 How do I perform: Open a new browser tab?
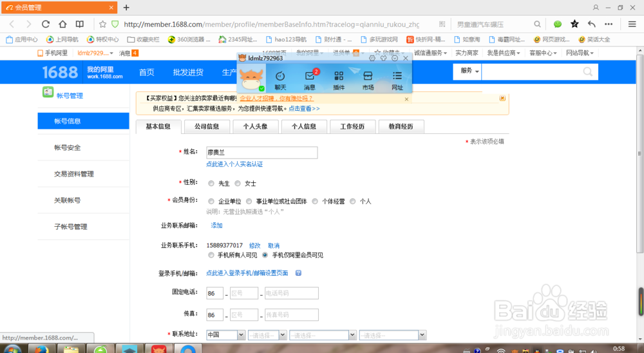tap(126, 7)
